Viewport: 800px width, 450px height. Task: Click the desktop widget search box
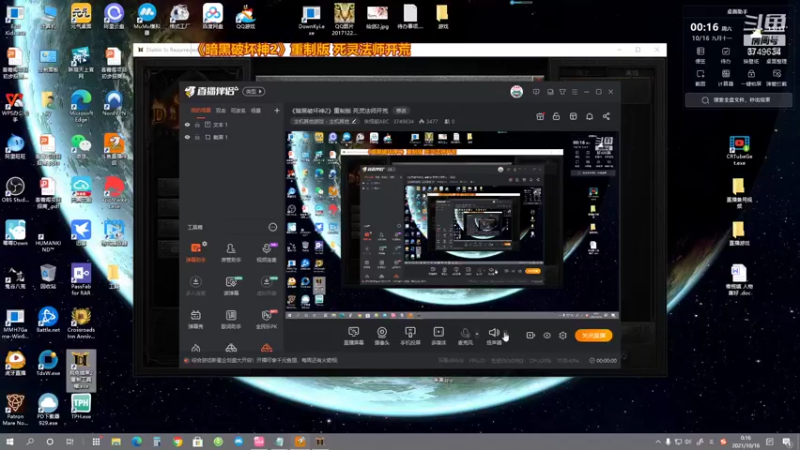[x=739, y=100]
